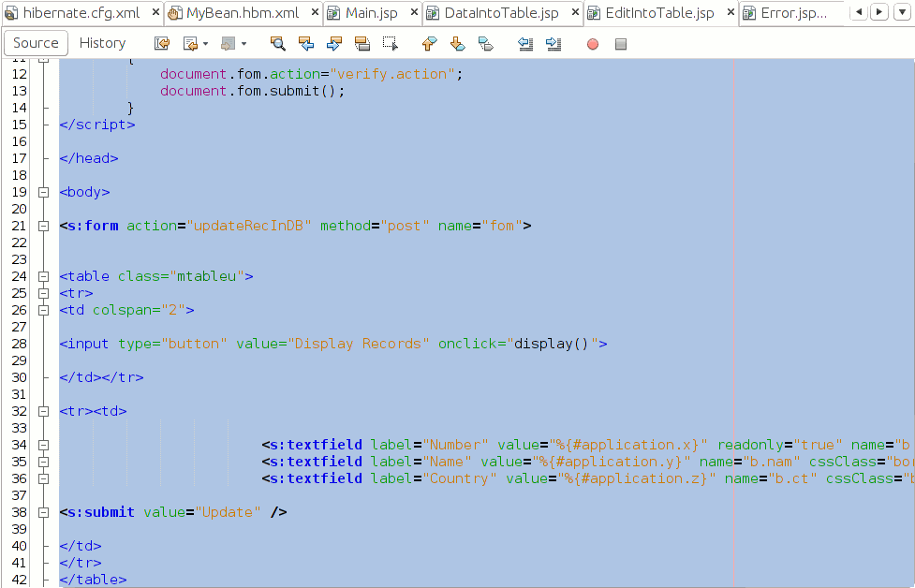Screen dimensions: 915x588
Task: Switch to Source view
Action: click(x=36, y=43)
